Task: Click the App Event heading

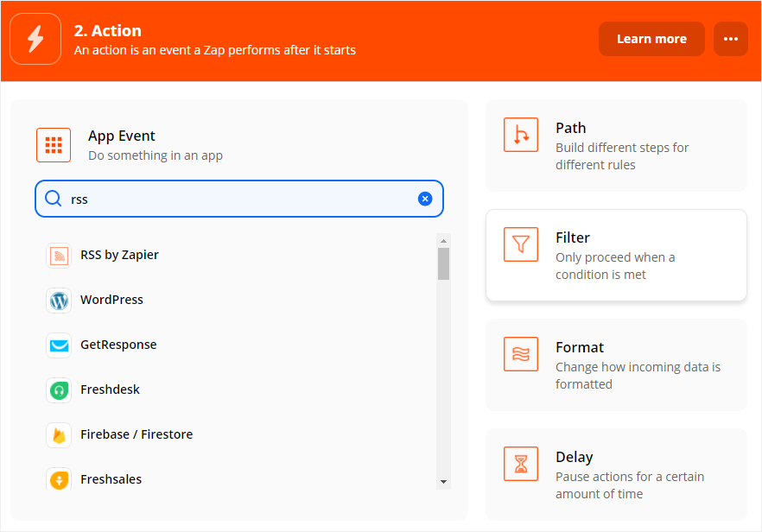Action: [x=122, y=136]
